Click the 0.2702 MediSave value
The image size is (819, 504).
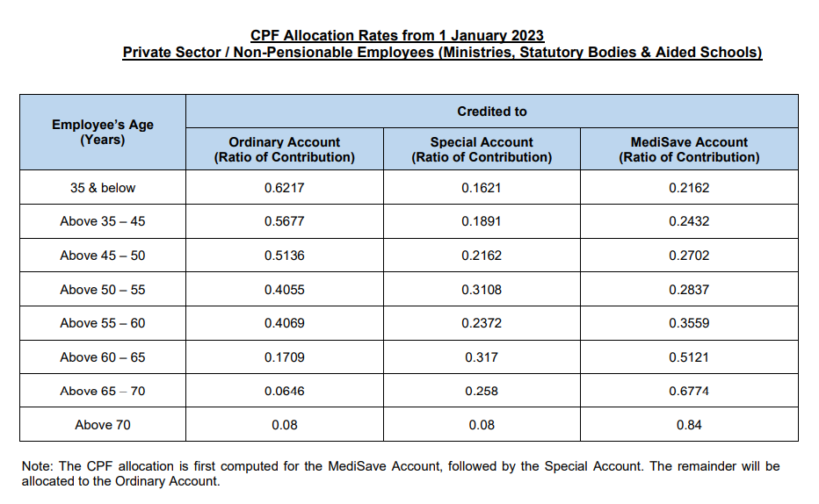[x=690, y=256]
